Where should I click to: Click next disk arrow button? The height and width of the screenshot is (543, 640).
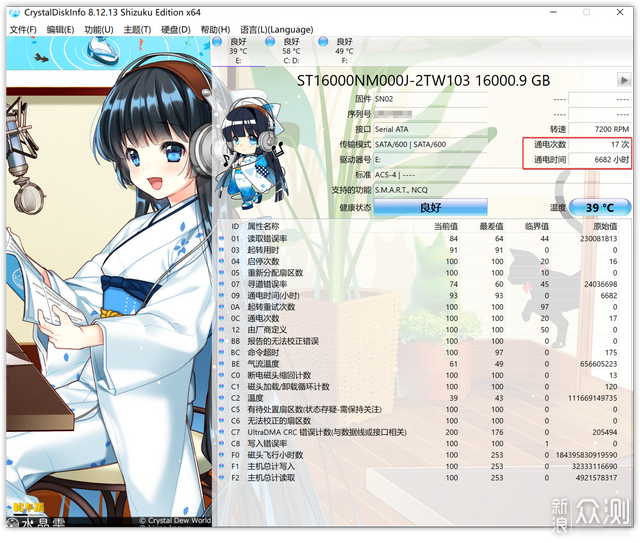tap(624, 80)
